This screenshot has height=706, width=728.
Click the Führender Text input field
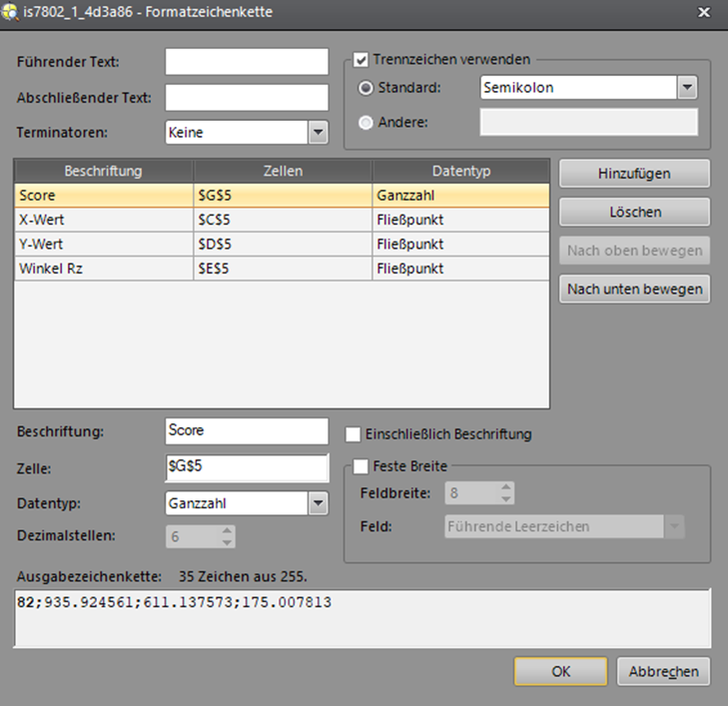pyautogui.click(x=247, y=62)
